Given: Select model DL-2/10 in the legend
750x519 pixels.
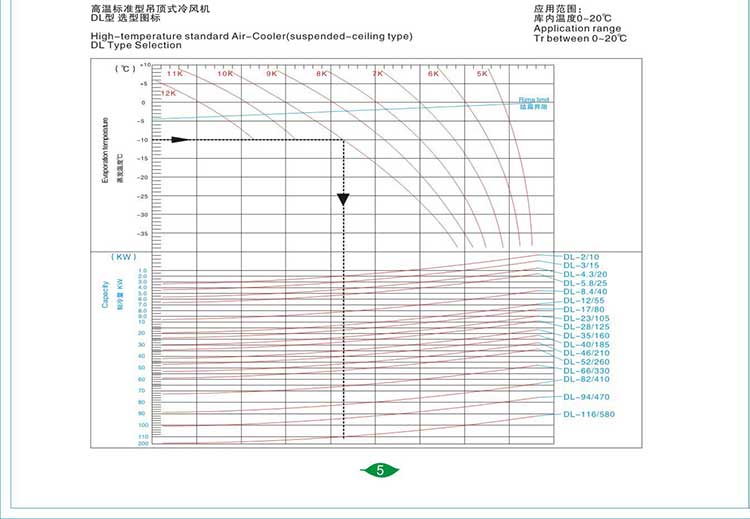Looking at the screenshot, I should pyautogui.click(x=582, y=256).
